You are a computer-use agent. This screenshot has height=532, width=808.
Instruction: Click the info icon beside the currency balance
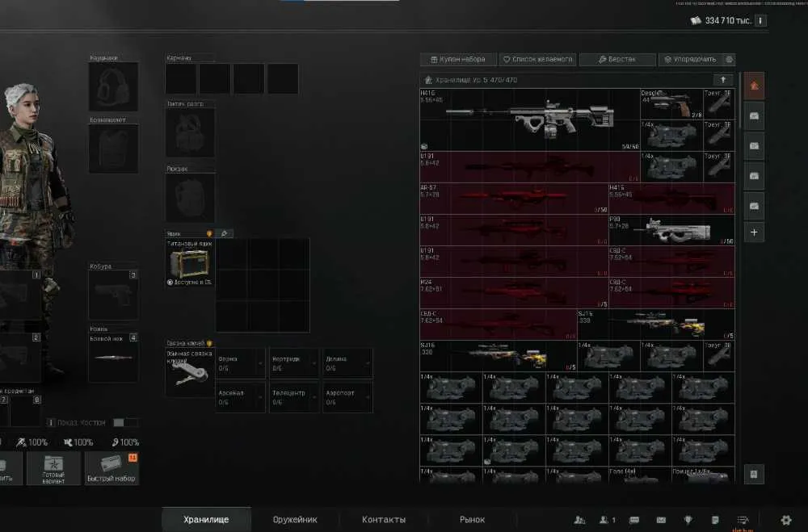click(x=760, y=21)
